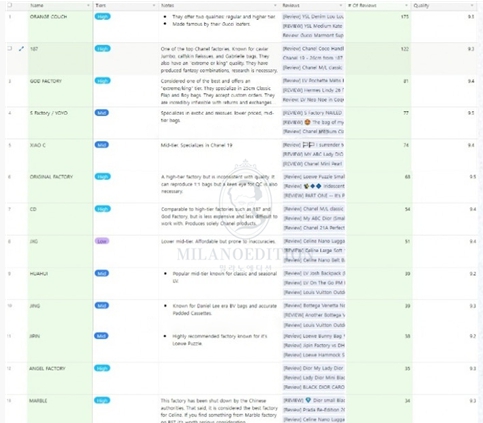Open the Name column dropdown arrow
483x423 pixels.
[88, 6]
